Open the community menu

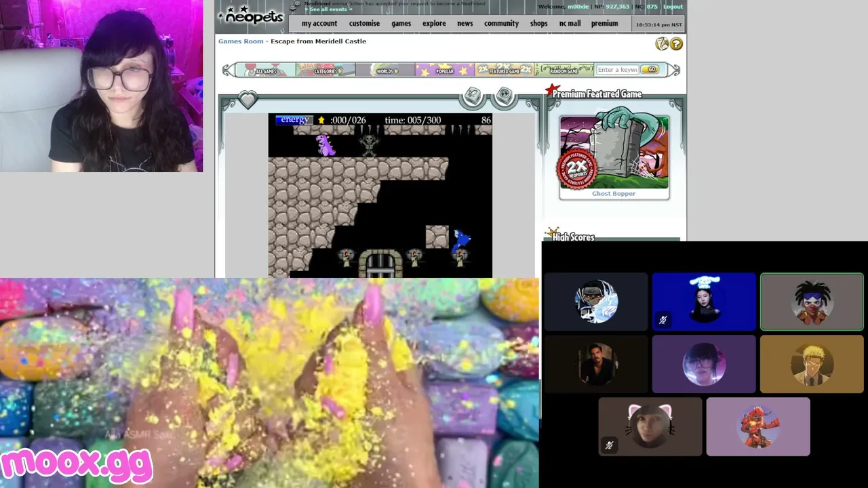pos(501,24)
